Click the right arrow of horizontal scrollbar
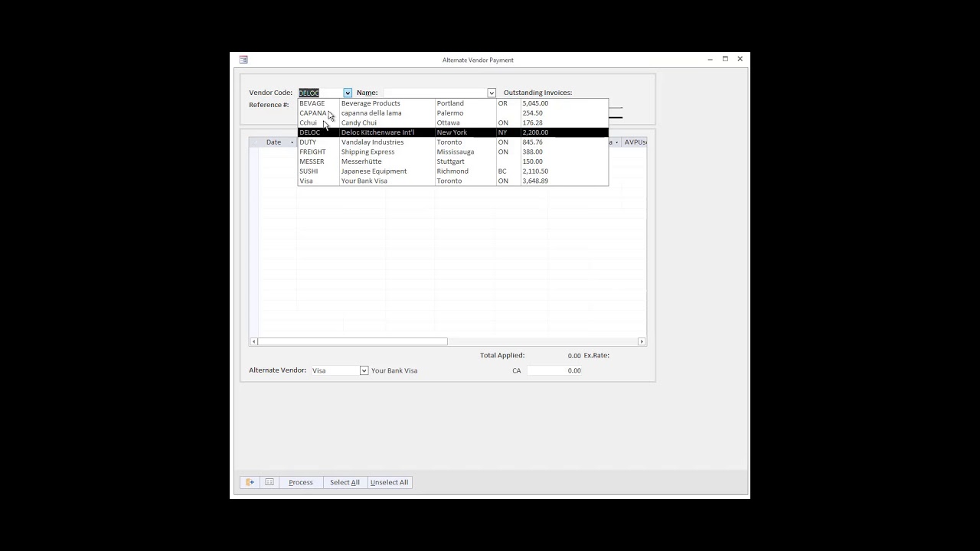This screenshot has width=980, height=551. (642, 341)
